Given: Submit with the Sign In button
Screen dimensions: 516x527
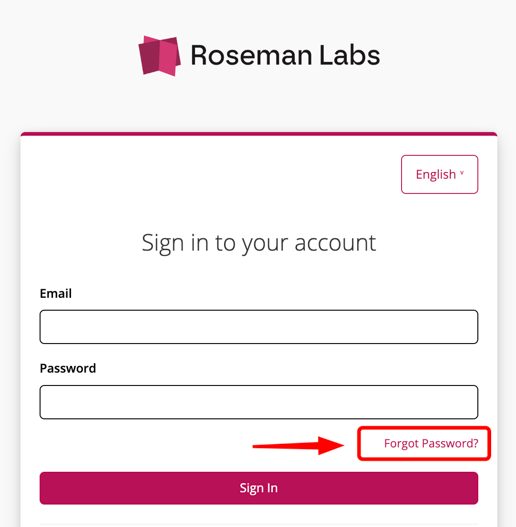Looking at the screenshot, I should coord(259,488).
